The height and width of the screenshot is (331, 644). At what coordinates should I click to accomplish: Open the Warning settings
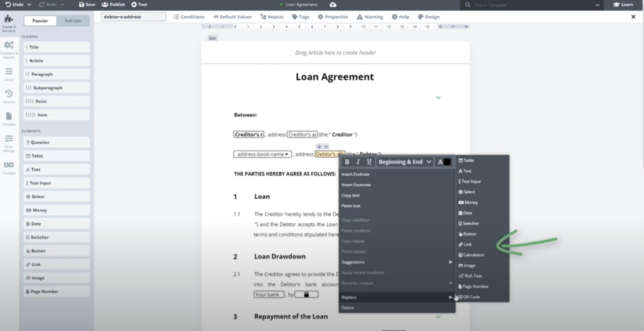[x=370, y=17]
